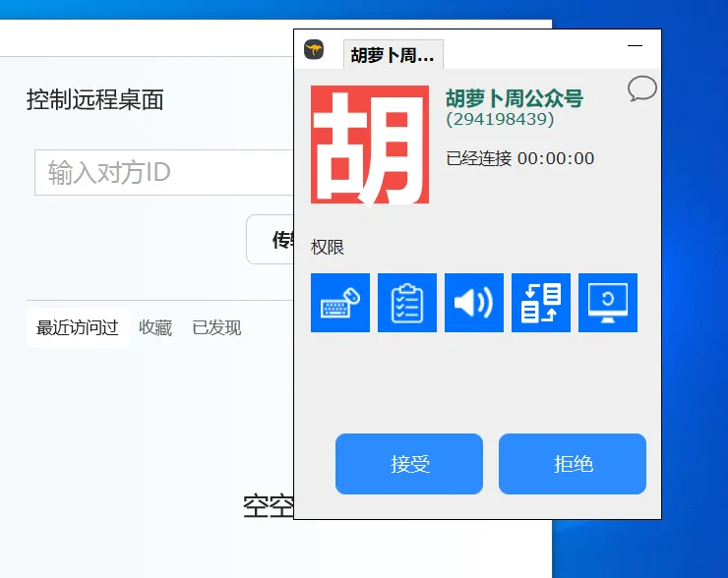Viewport: 728px width, 578px height.
Task: Click the RustDesk kangaroo logo icon
Action: [314, 49]
